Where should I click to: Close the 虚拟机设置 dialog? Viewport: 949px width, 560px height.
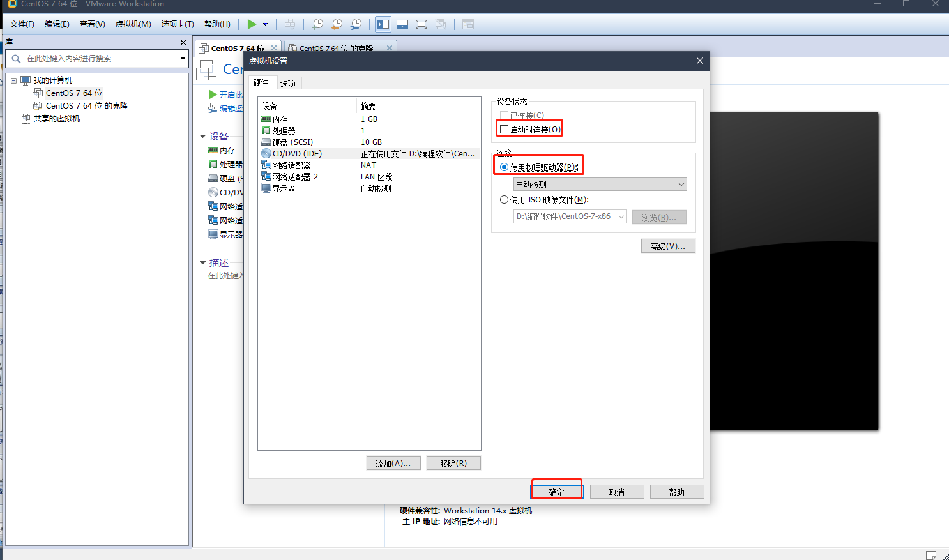point(700,61)
